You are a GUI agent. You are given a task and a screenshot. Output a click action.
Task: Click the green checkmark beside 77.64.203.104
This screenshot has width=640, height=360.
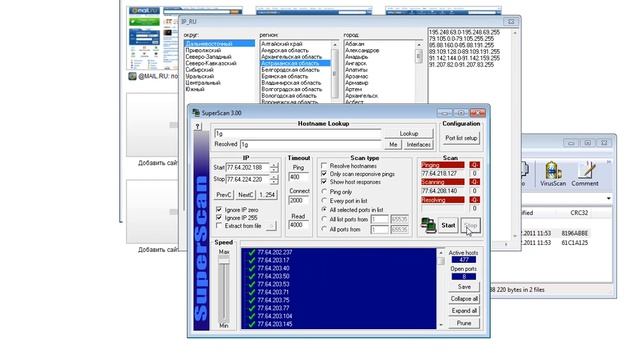click(251, 316)
